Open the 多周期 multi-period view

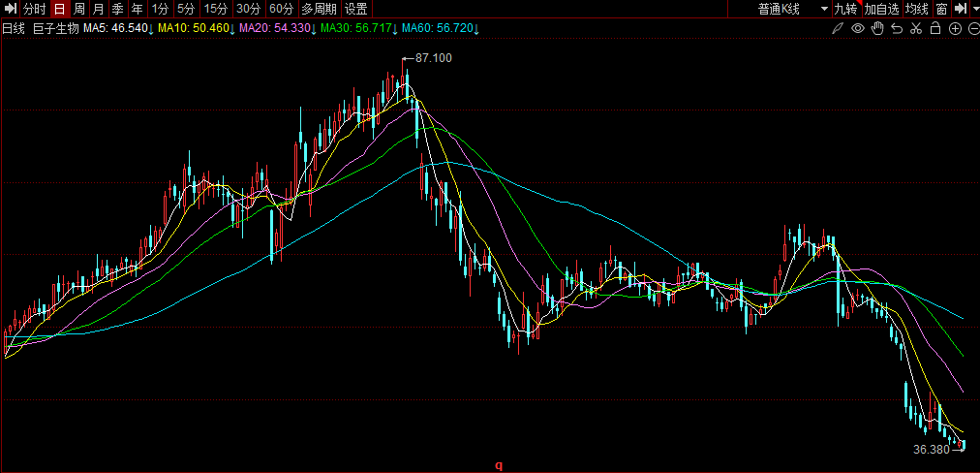point(319,9)
